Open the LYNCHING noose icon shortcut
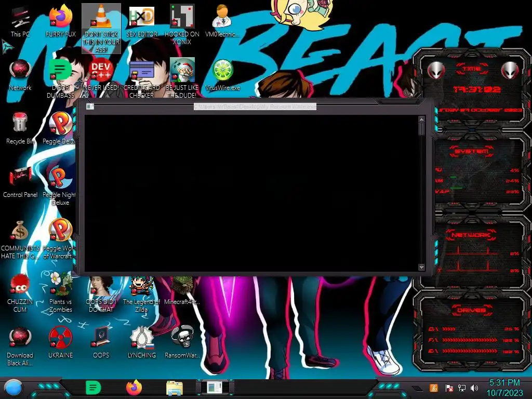 pos(142,343)
